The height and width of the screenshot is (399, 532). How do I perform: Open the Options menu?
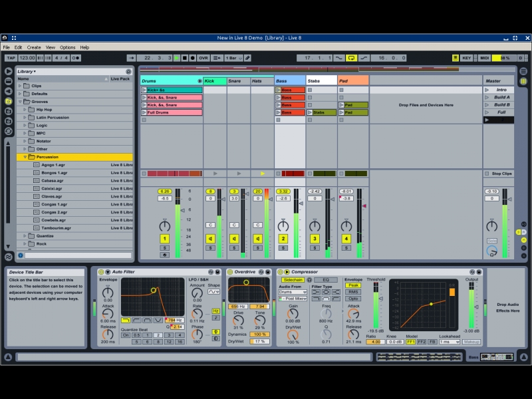pos(68,47)
